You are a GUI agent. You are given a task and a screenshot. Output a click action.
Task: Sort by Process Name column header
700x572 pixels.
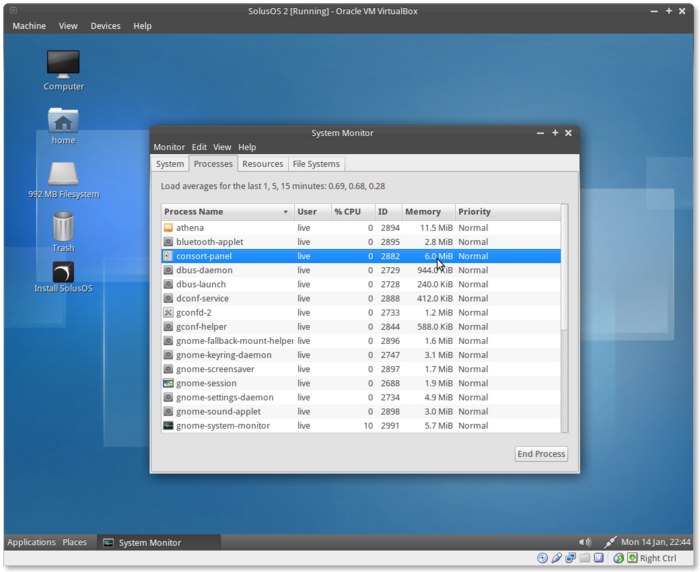tap(228, 212)
